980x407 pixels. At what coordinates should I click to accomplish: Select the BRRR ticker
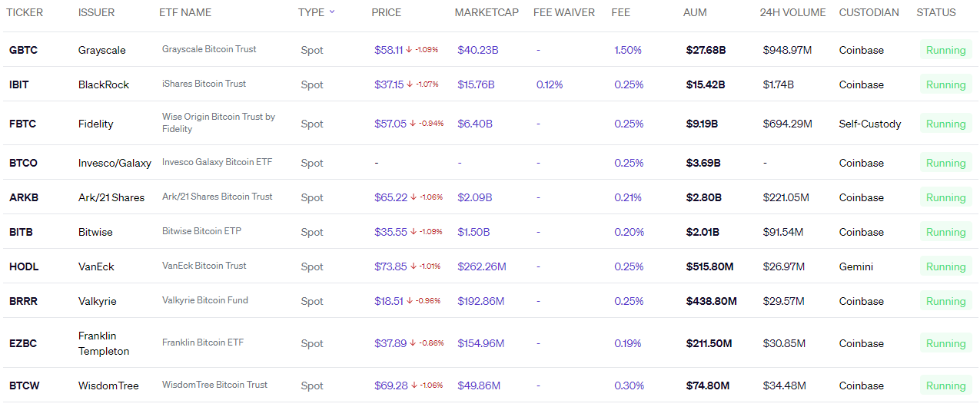pyautogui.click(x=23, y=301)
